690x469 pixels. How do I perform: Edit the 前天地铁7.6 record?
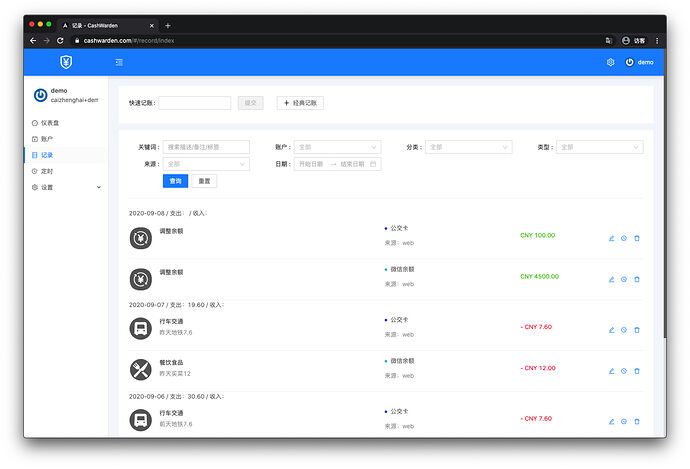(x=611, y=421)
